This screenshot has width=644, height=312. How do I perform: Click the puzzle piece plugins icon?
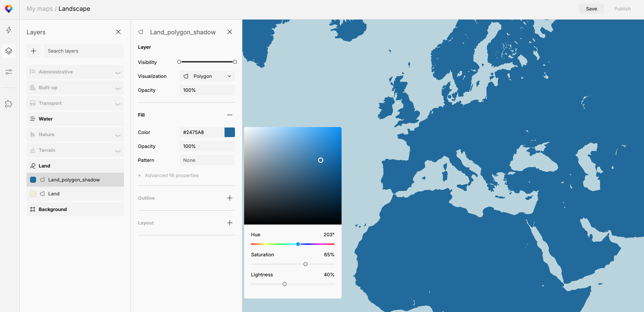coord(9,104)
